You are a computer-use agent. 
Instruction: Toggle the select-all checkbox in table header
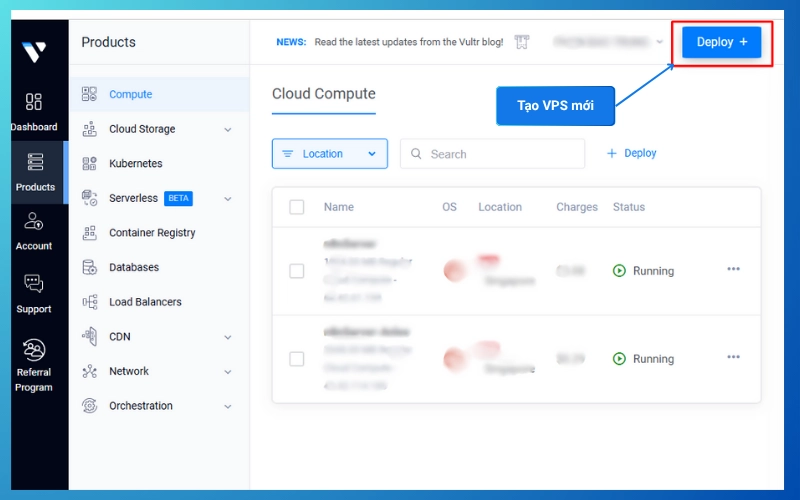[297, 207]
